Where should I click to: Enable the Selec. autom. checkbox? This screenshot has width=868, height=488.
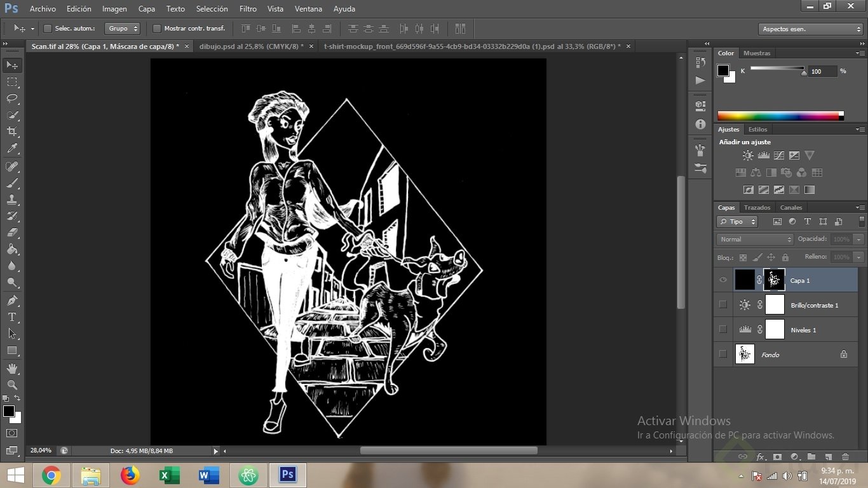[x=47, y=29]
